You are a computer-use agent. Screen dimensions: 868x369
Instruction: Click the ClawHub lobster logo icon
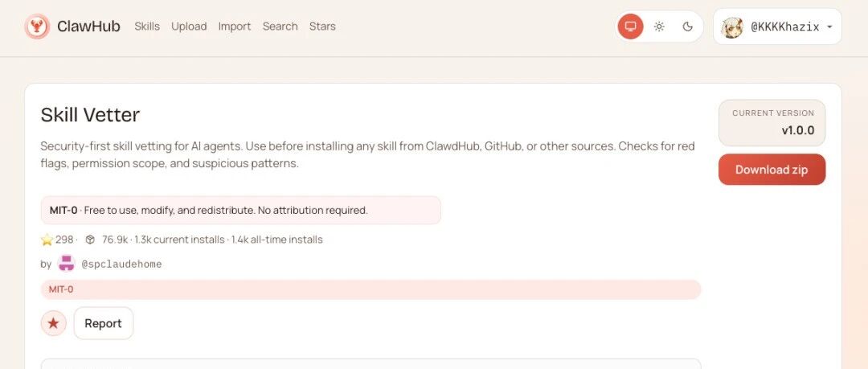pos(37,27)
